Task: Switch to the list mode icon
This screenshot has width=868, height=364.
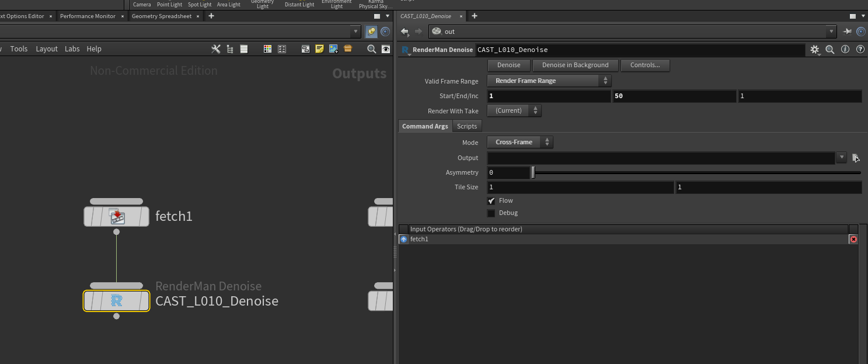Action: [x=244, y=49]
